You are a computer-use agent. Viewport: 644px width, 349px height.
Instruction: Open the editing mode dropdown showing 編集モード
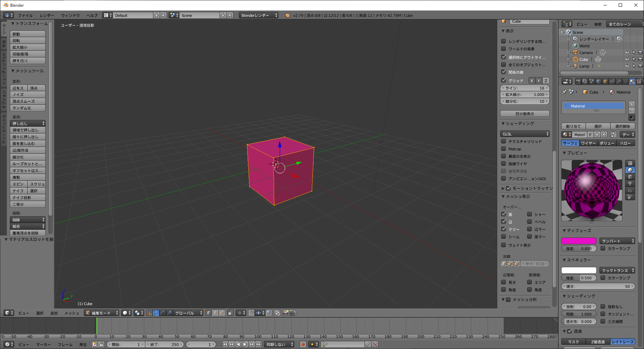[101, 313]
